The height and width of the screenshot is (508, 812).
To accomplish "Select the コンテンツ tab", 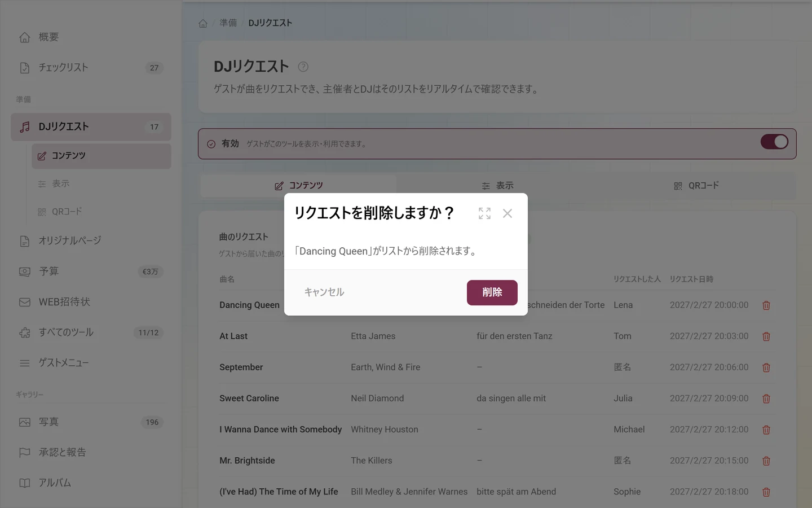I will point(298,185).
